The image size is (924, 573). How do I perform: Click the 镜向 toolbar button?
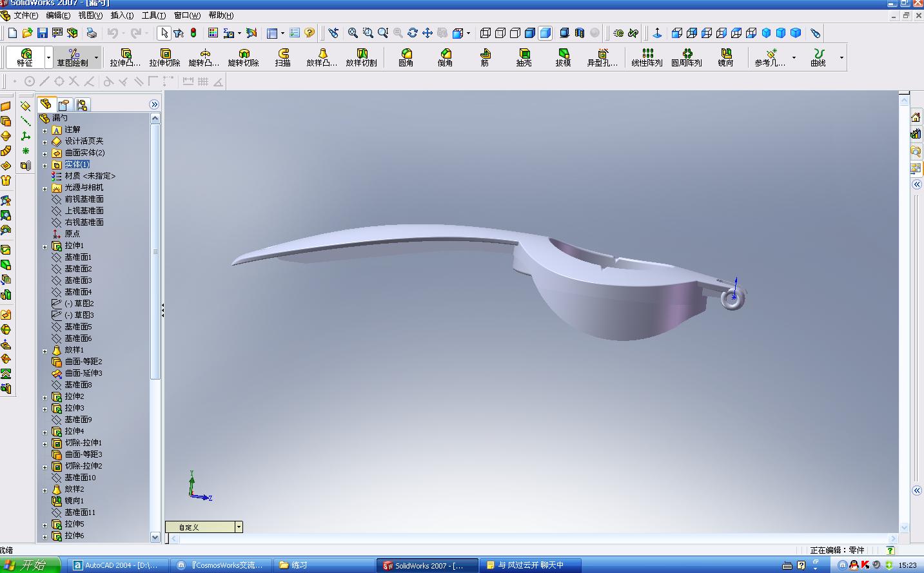coord(725,57)
